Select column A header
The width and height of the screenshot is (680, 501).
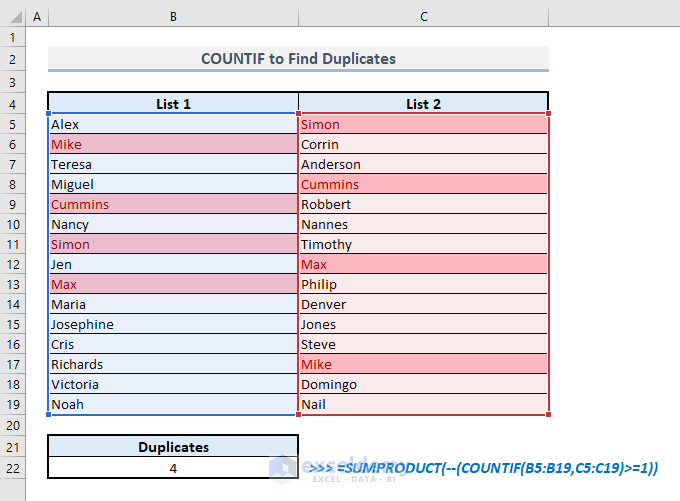coord(37,17)
